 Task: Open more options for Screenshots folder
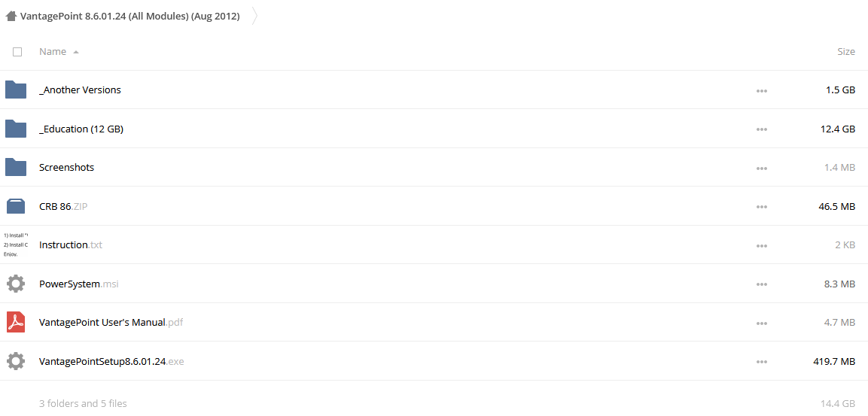762,169
